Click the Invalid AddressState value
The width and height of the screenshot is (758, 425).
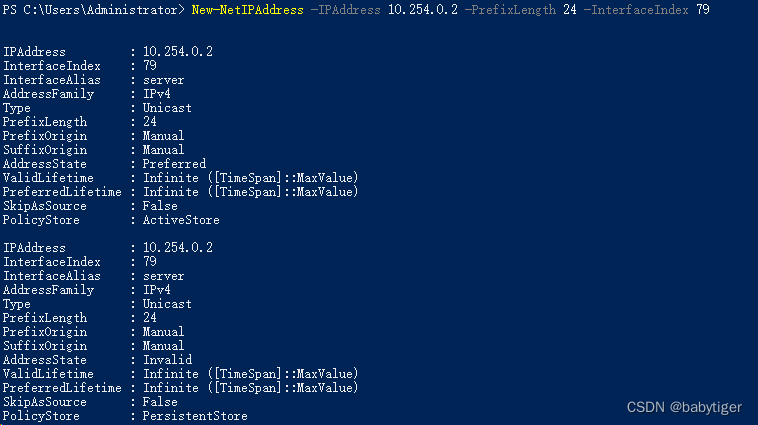click(167, 359)
